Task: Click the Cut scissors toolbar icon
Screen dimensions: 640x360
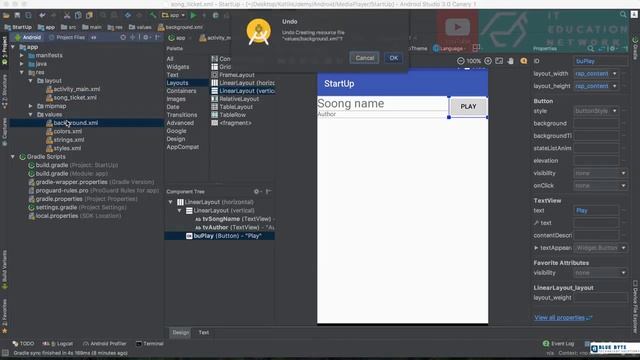Action: (67, 16)
